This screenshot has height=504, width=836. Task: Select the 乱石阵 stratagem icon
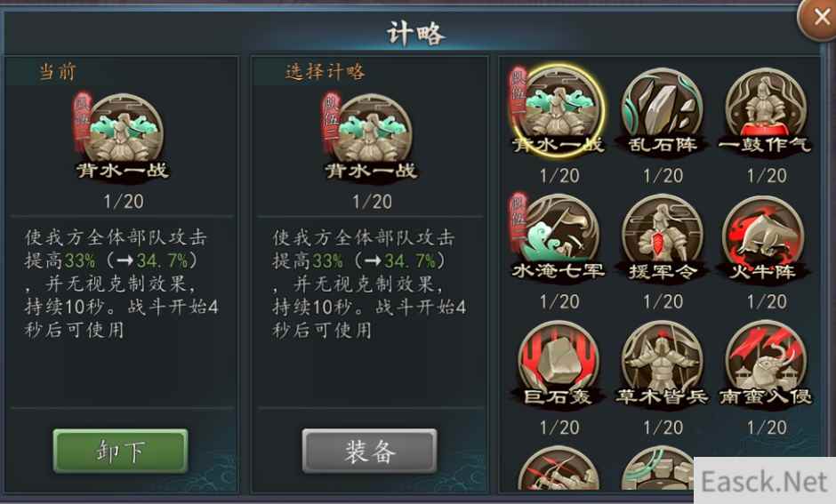pyautogui.click(x=663, y=111)
